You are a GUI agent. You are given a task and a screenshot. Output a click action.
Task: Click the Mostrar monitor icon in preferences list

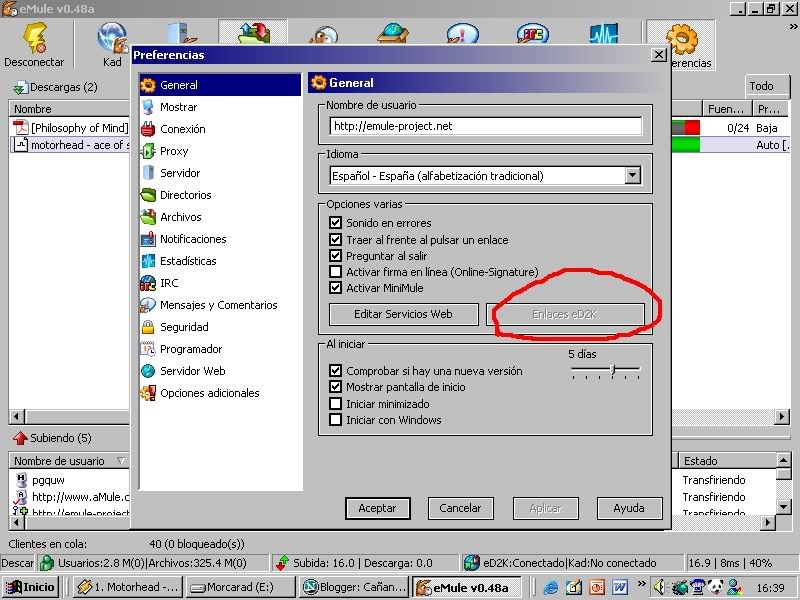[148, 107]
